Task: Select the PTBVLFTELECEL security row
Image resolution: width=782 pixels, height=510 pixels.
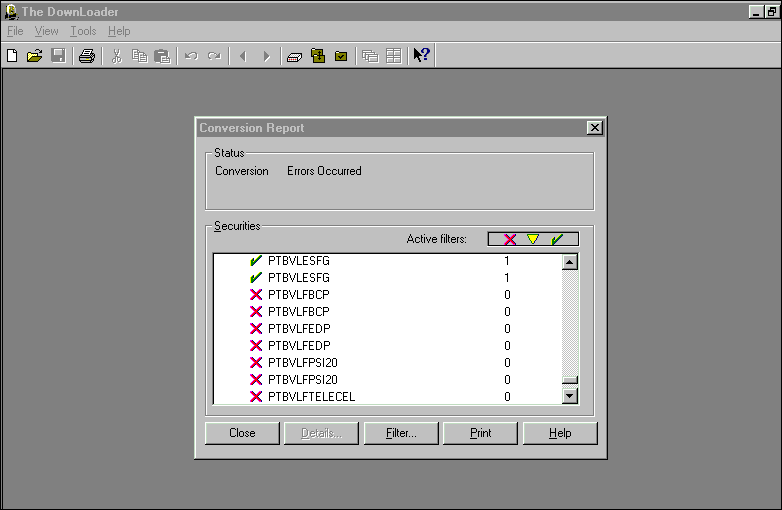Action: (x=388, y=396)
